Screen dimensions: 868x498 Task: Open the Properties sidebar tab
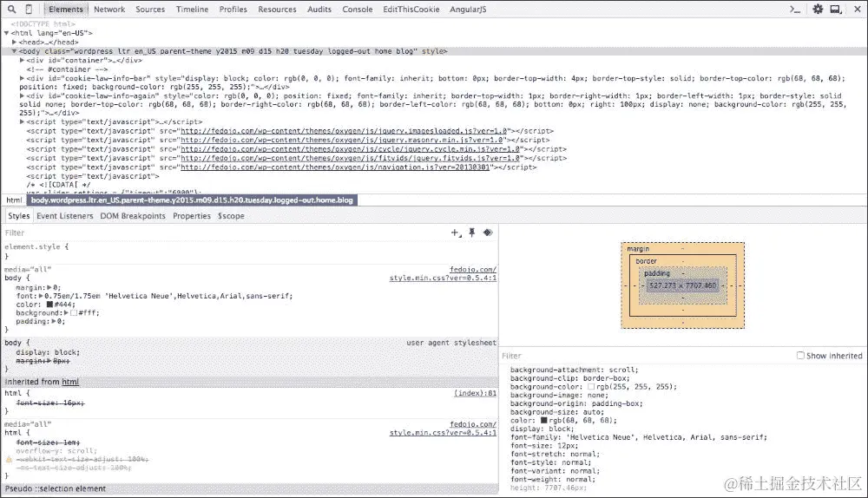[192, 216]
